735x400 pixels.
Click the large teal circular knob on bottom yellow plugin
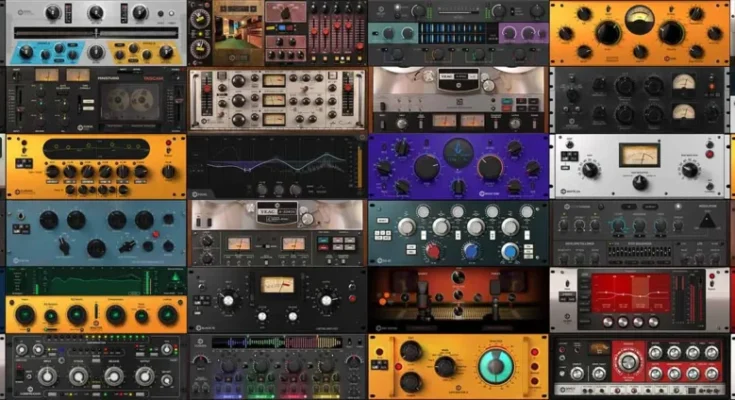point(495,366)
